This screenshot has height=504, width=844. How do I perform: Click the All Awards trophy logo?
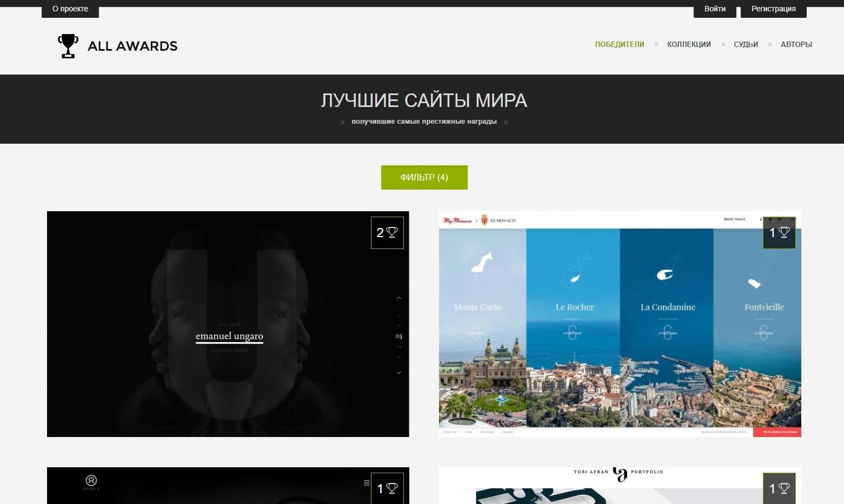pos(68,45)
